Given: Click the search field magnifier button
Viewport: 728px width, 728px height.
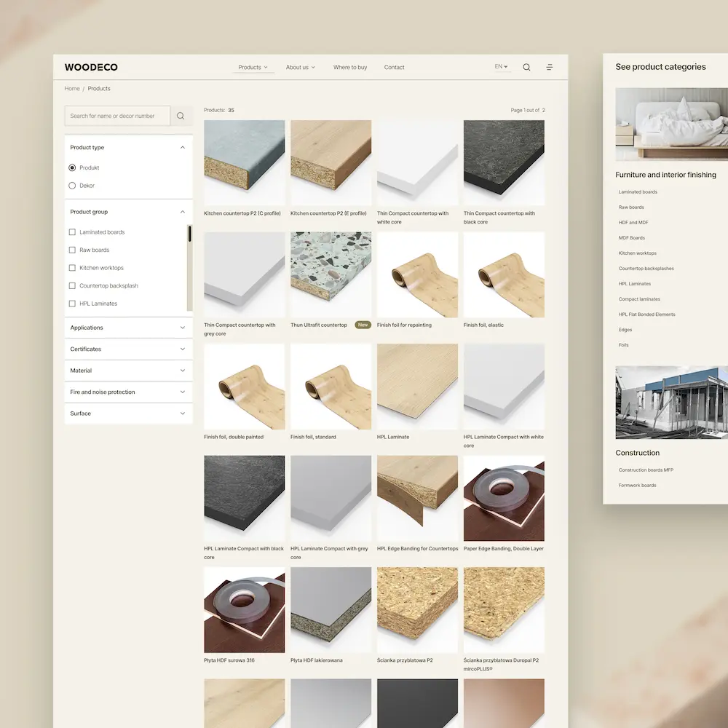Looking at the screenshot, I should (x=181, y=116).
